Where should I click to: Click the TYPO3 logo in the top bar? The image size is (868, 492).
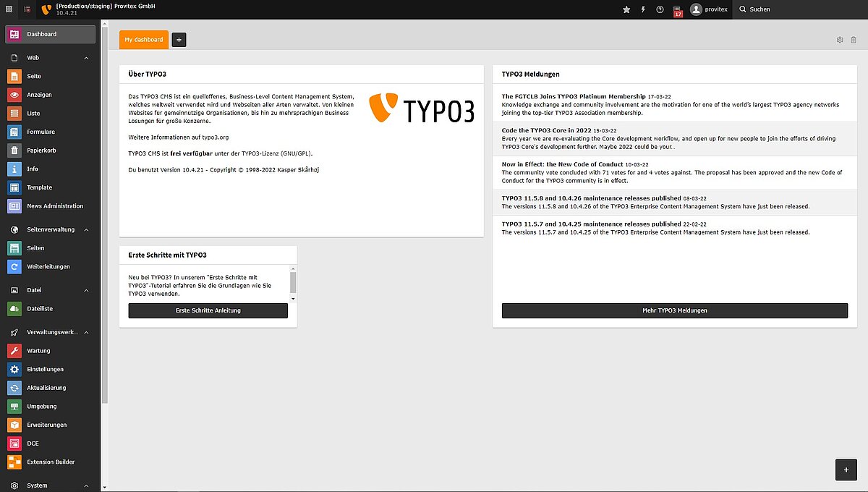(x=47, y=9)
